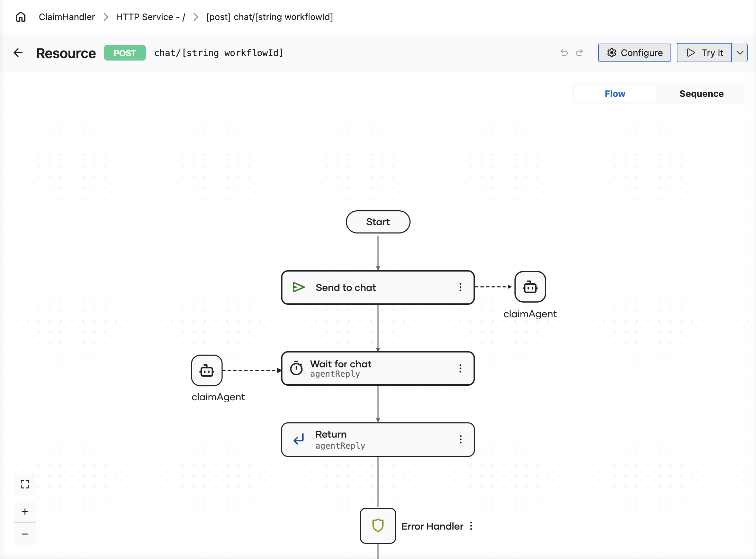Open the HTTP Service breadcrumb link
Image resolution: width=756 pixels, height=559 pixels.
[151, 17]
